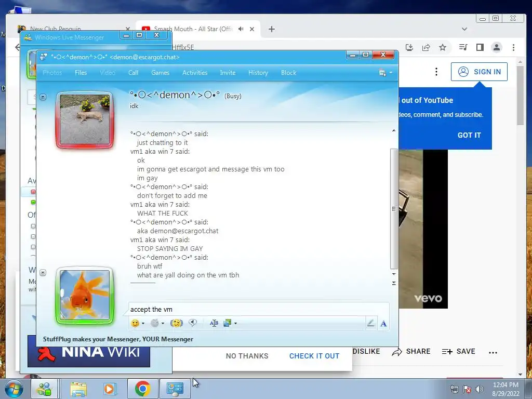Click the chat window title contact icon
The height and width of the screenshot is (399, 532).
44,57
